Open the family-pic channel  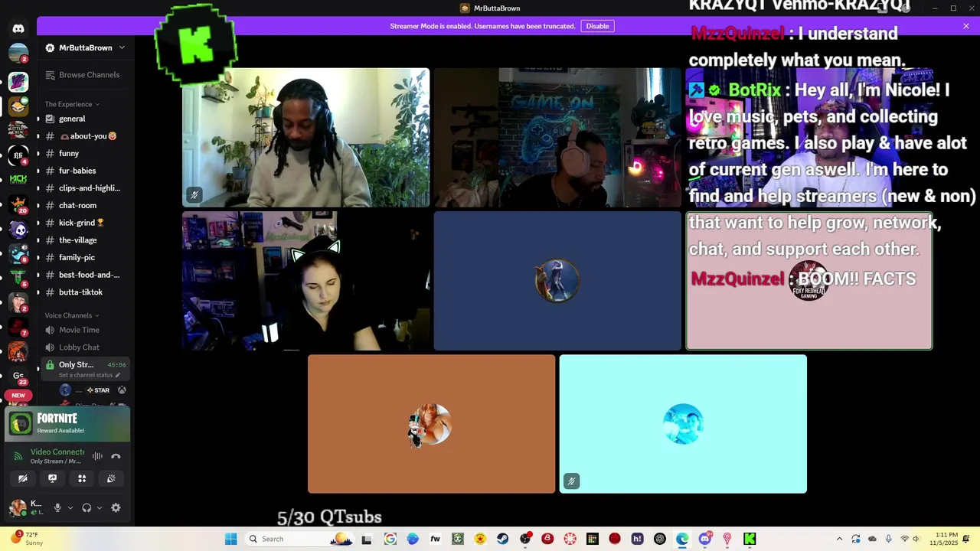(x=84, y=258)
